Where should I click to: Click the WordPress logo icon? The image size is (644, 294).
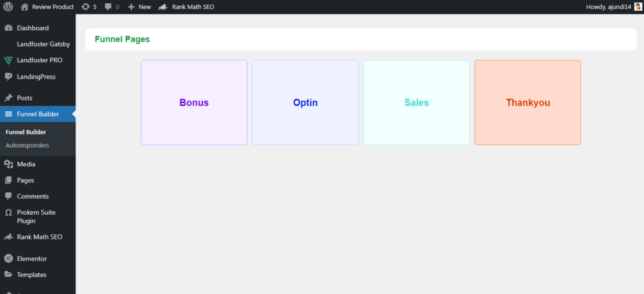8,7
